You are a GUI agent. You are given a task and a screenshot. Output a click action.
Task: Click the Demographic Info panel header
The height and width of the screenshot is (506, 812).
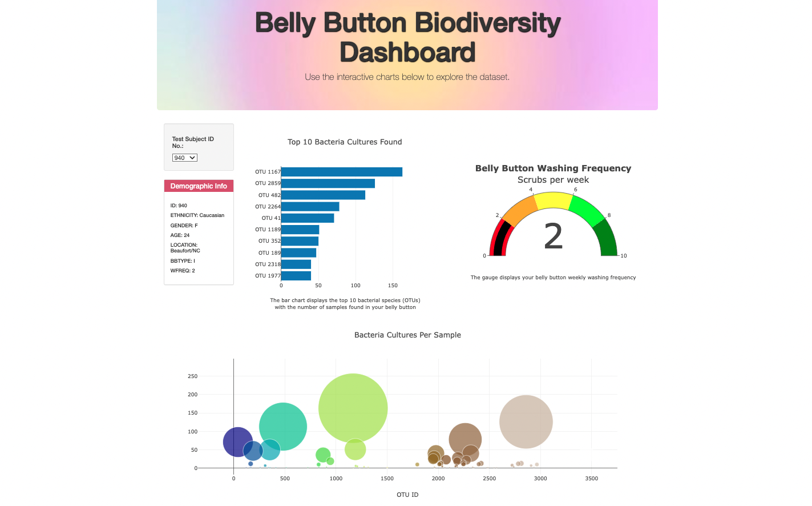tap(199, 186)
